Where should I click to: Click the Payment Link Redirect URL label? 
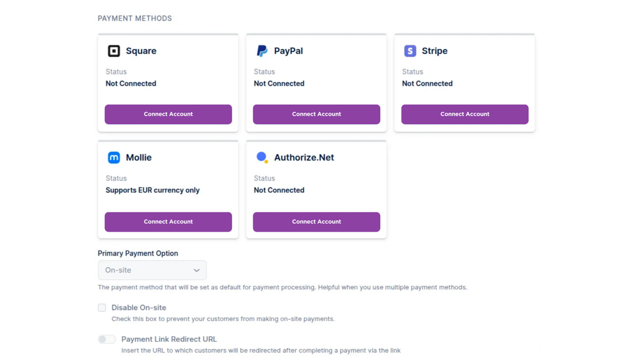(x=169, y=339)
